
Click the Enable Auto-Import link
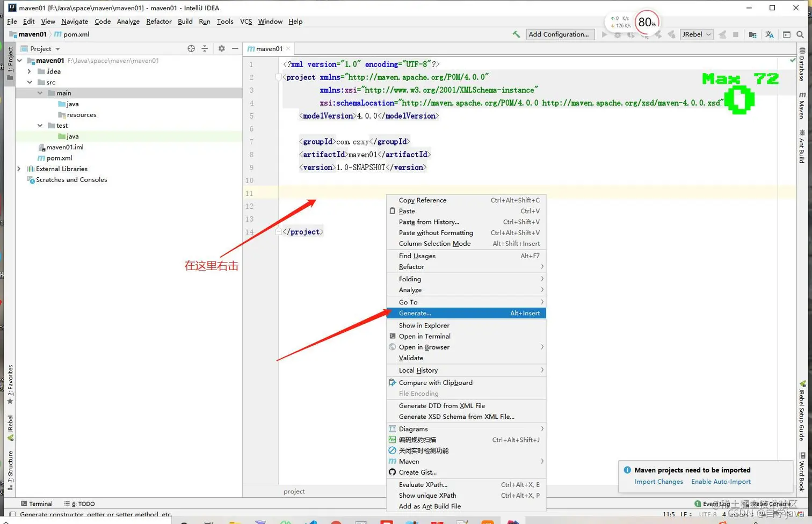[x=721, y=482]
